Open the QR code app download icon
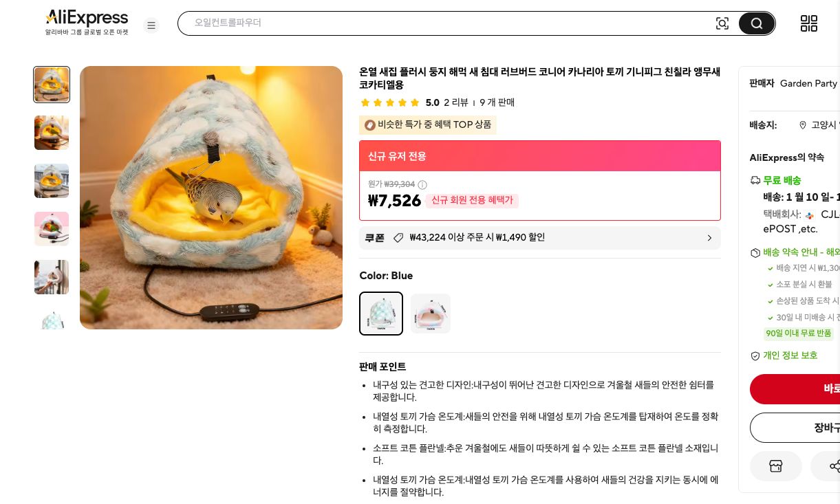Screen dimensions: 840x504 tap(809, 23)
